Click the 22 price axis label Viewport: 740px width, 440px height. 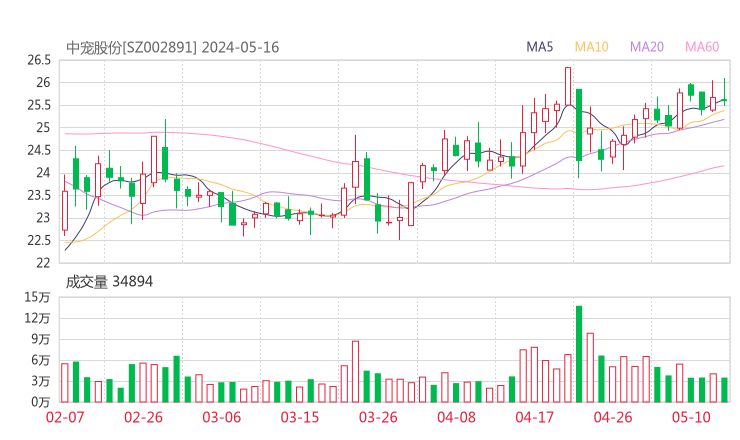pyautogui.click(x=43, y=262)
